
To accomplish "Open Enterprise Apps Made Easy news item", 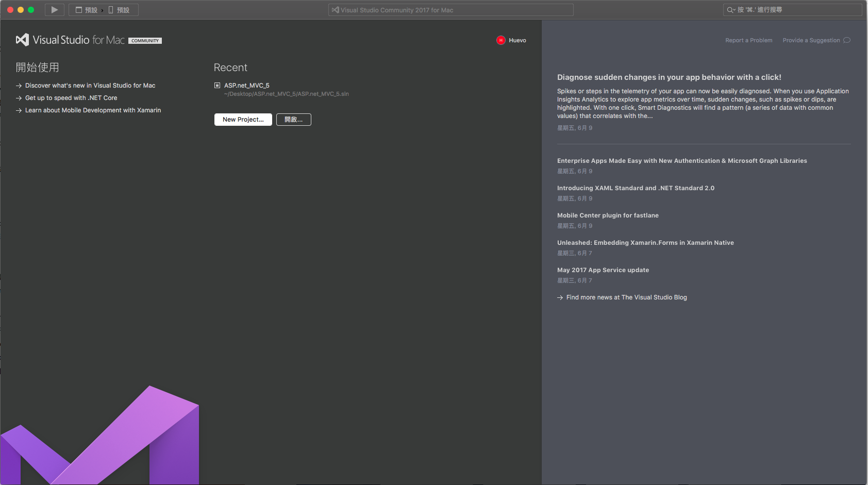I will [x=682, y=161].
